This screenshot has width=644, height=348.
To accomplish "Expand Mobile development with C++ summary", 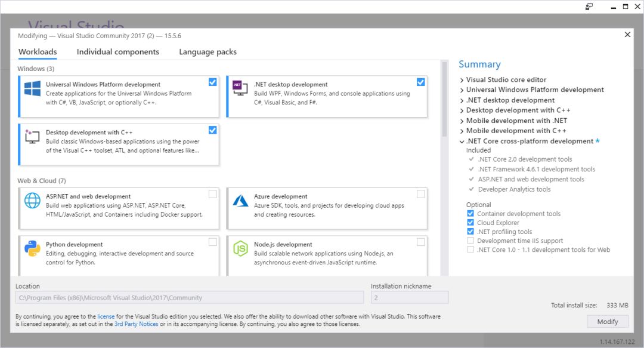I will [462, 131].
